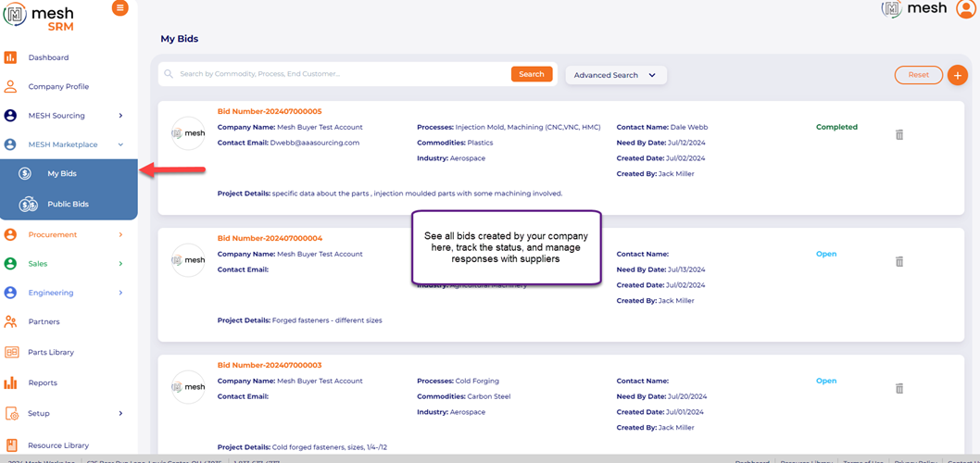Click the Dashboard chart icon in sidebar
The image size is (980, 463).
[x=11, y=57]
